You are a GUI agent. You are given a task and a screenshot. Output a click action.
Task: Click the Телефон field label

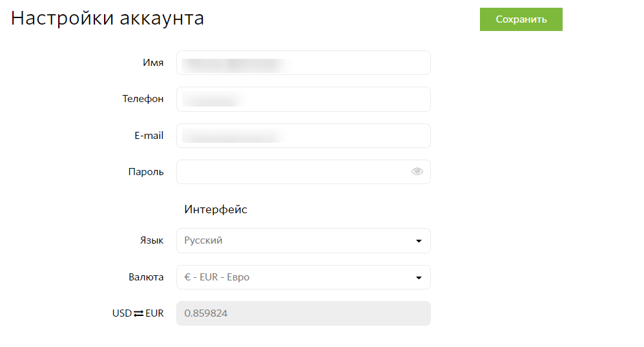point(143,99)
